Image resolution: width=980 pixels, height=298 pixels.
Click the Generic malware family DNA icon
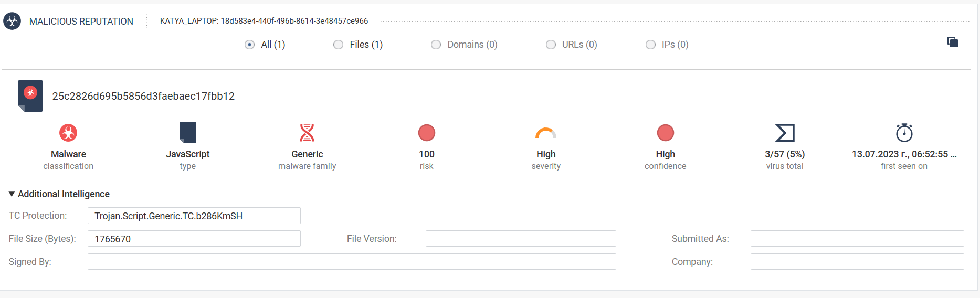coord(307,133)
